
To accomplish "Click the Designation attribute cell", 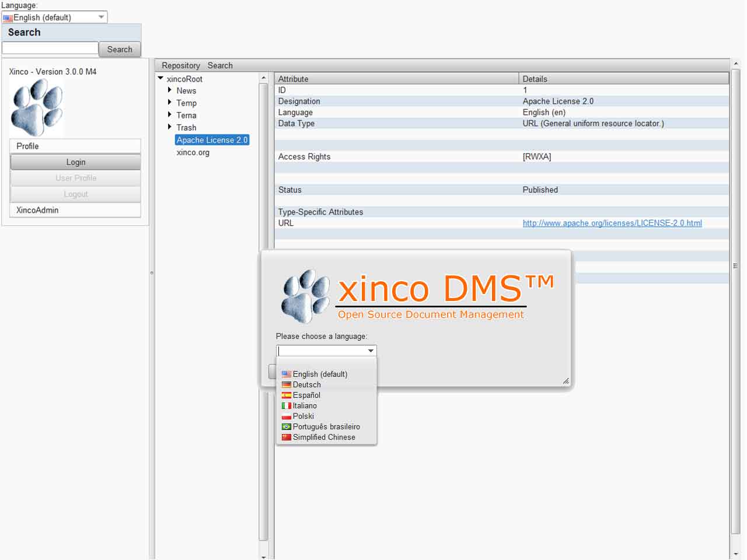I will pos(299,101).
